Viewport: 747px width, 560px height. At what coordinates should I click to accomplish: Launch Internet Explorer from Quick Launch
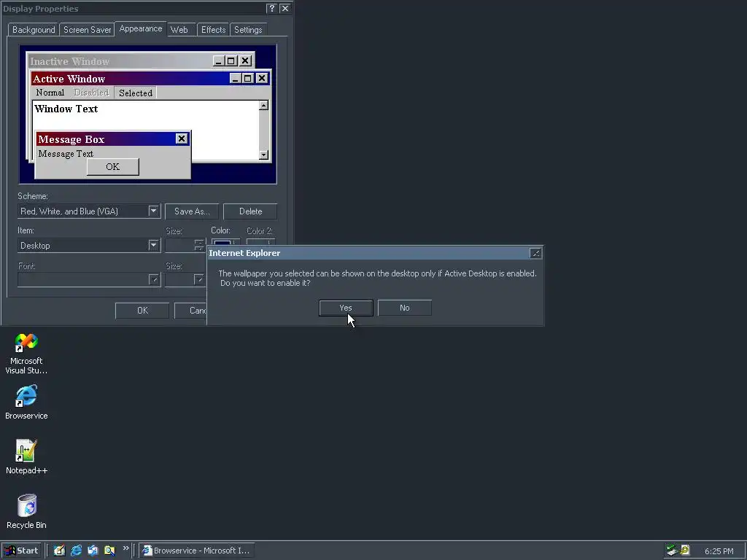click(x=76, y=551)
